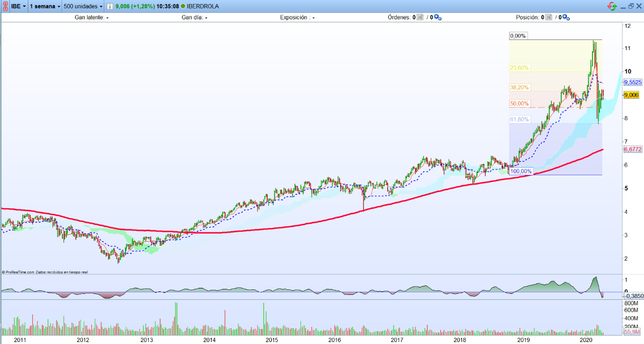The image size is (644, 344).
Task: Select the 100,00% Fibonacci level label
Action: [x=521, y=171]
